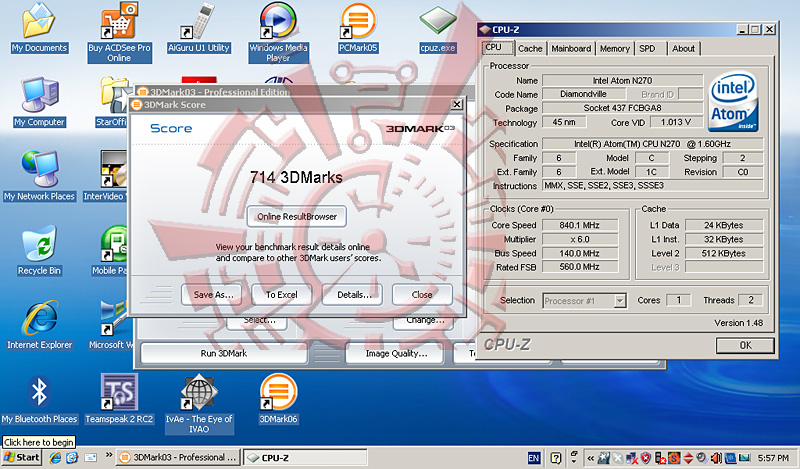Screen dimensions: 800x469
Task: Select the Windows Media Player desktop icon
Action: click(278, 32)
